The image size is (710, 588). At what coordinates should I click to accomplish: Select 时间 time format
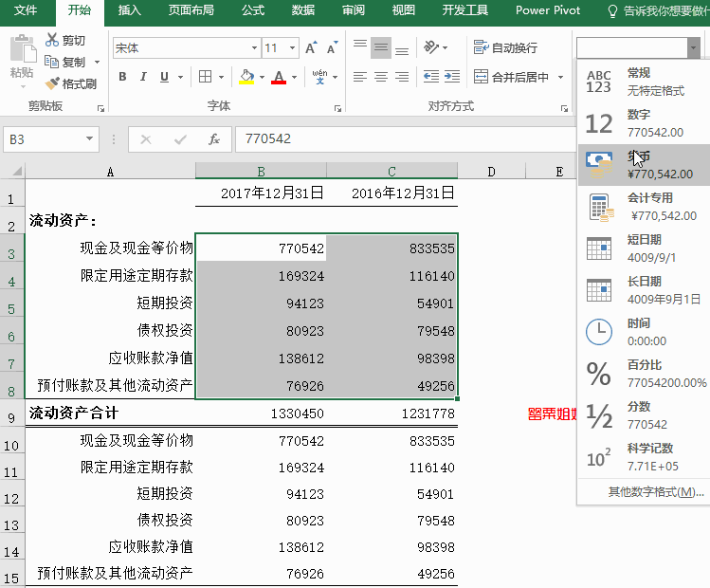pyautogui.click(x=644, y=332)
